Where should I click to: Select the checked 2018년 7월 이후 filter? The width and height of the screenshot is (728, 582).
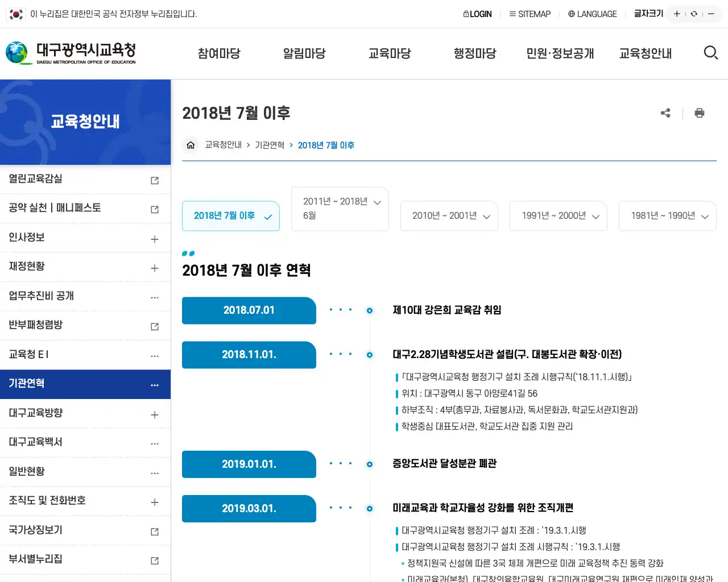click(230, 215)
